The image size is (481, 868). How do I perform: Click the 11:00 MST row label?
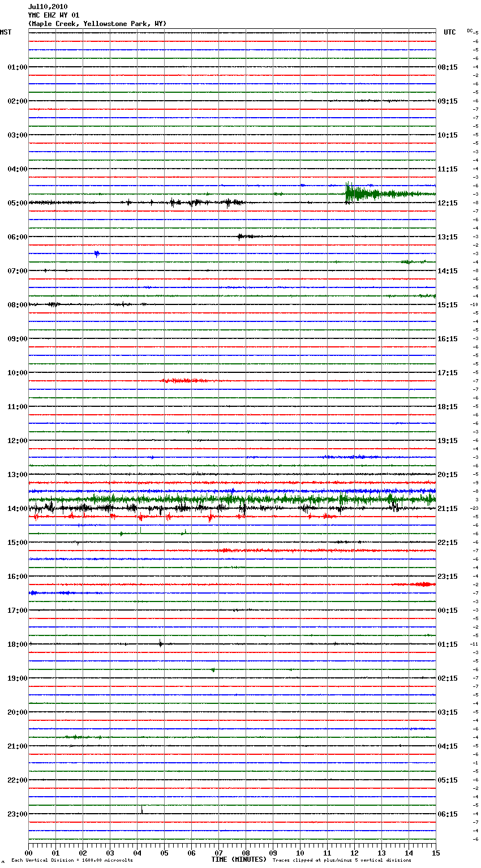point(18,407)
